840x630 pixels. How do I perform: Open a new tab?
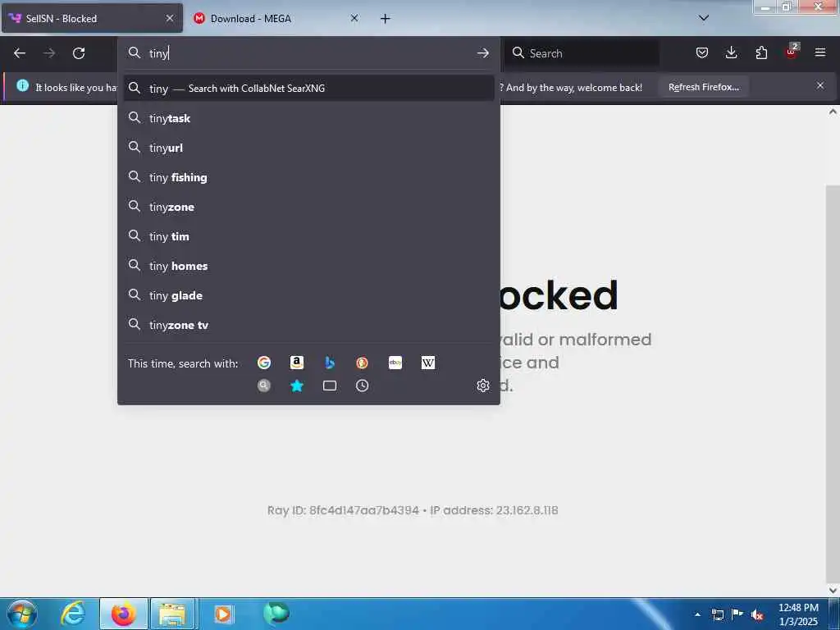pyautogui.click(x=386, y=19)
